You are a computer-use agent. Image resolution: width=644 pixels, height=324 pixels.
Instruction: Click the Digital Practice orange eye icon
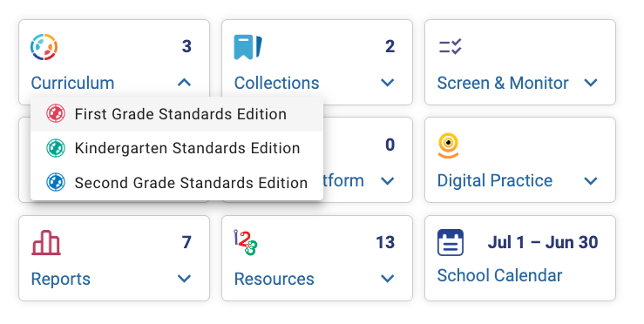448,145
